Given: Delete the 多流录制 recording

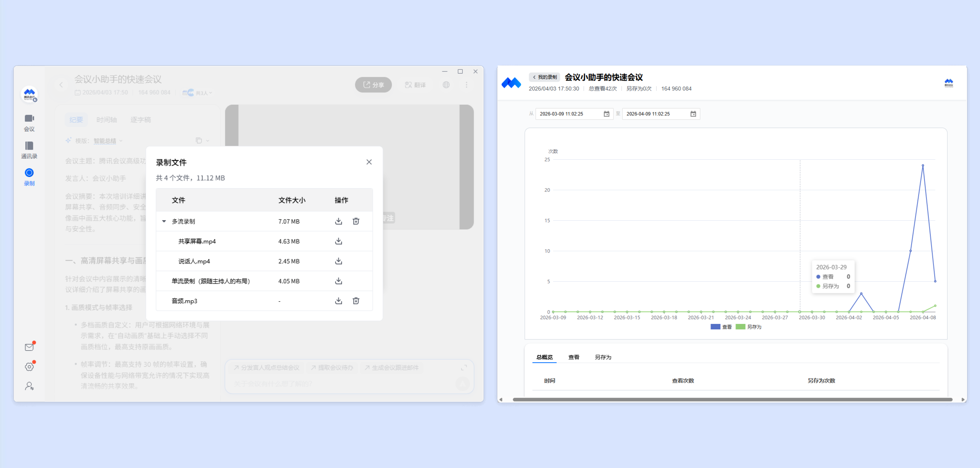Looking at the screenshot, I should point(356,221).
